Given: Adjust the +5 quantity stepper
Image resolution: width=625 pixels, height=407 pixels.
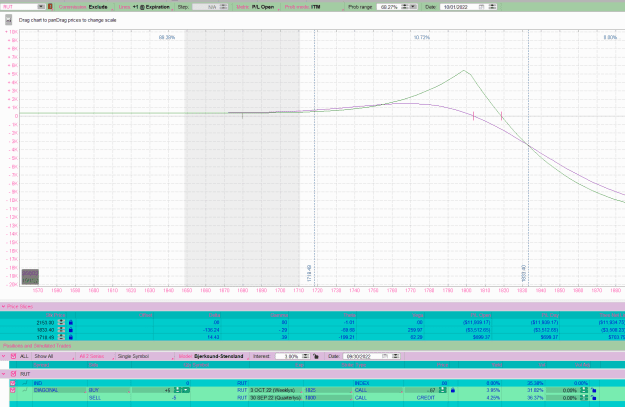Looking at the screenshot, I should [177, 390].
